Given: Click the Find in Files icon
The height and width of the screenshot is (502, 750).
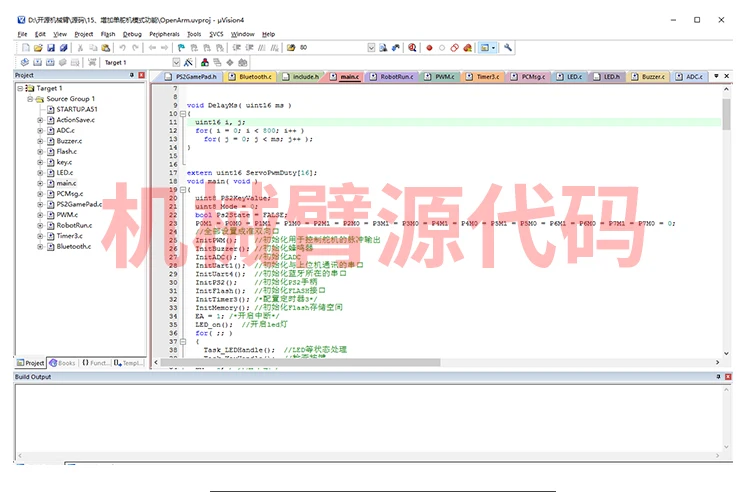Looking at the screenshot, I should (291, 48).
